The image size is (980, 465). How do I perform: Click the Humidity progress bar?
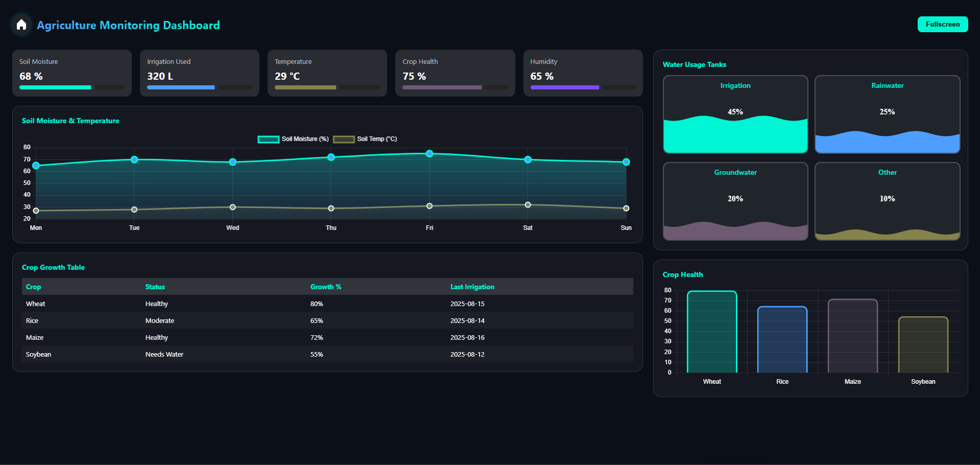[583, 87]
